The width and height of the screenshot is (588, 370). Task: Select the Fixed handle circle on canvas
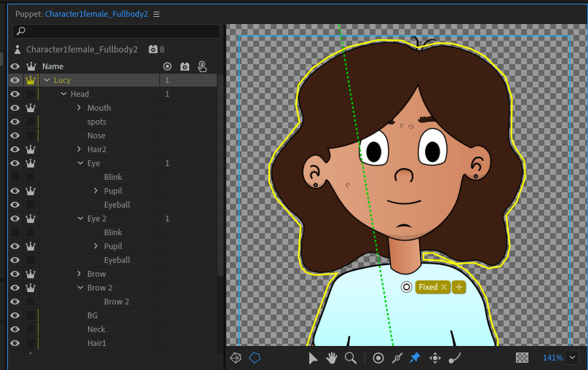click(407, 288)
